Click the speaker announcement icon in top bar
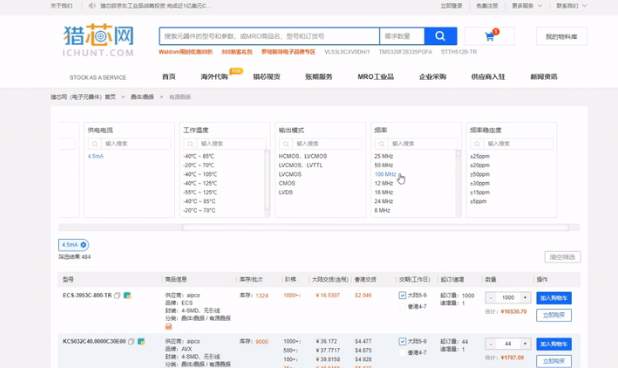 tap(92, 6)
